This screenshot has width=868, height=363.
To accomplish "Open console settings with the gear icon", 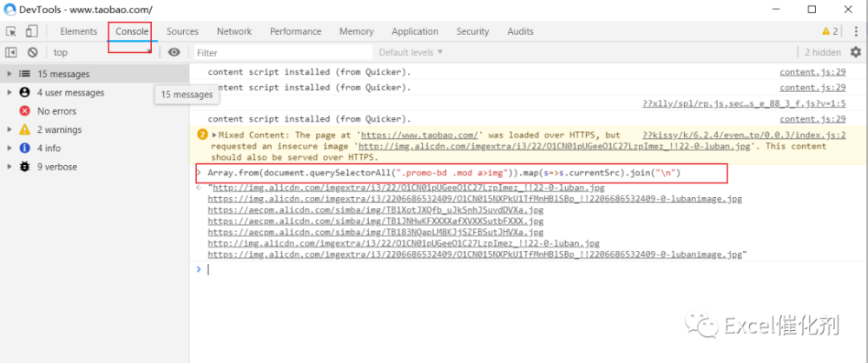I will (856, 52).
